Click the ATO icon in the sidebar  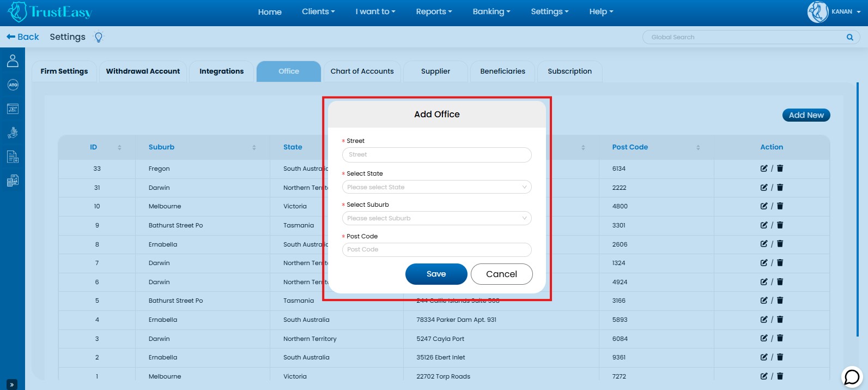[13, 85]
